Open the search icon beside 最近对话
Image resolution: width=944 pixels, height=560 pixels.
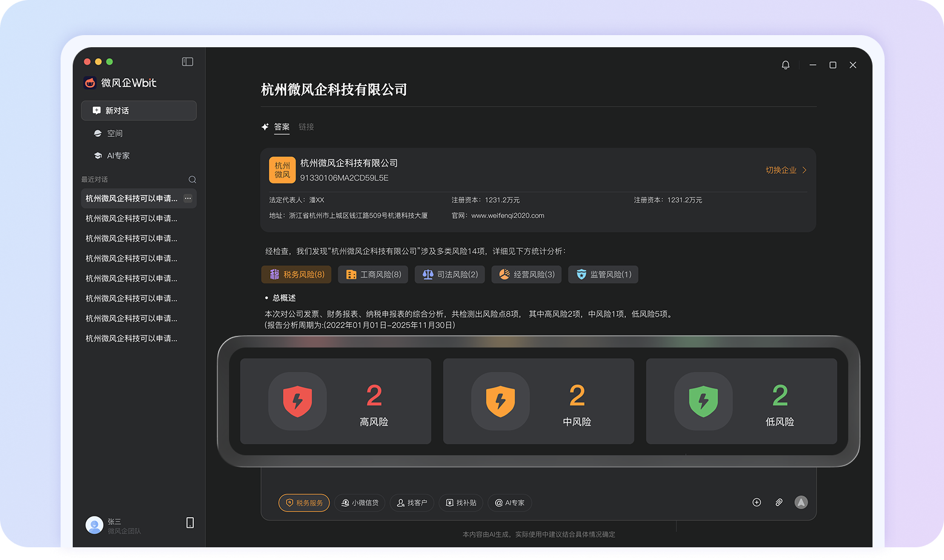coord(192,179)
